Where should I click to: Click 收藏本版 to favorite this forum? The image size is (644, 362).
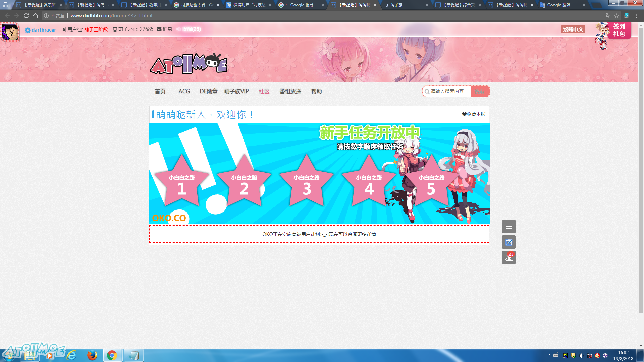474,115
